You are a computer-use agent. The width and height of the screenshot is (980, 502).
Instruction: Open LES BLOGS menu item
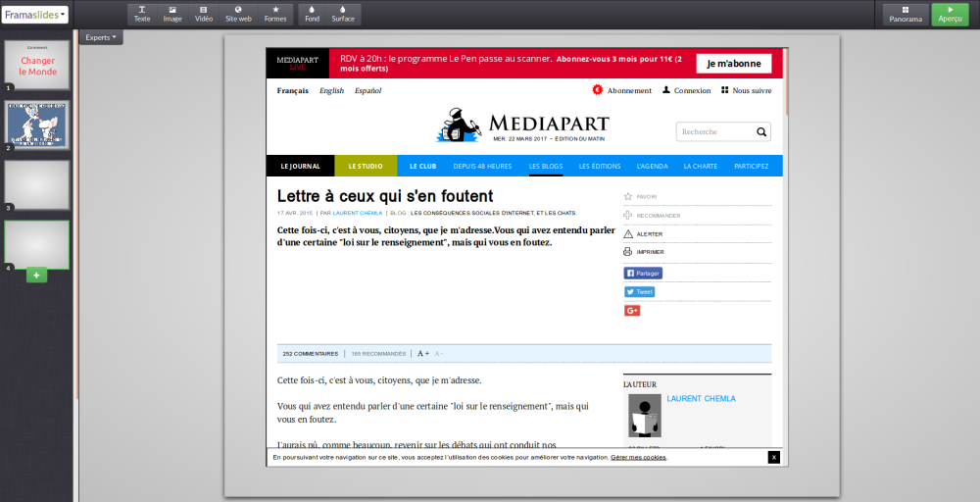pos(546,166)
